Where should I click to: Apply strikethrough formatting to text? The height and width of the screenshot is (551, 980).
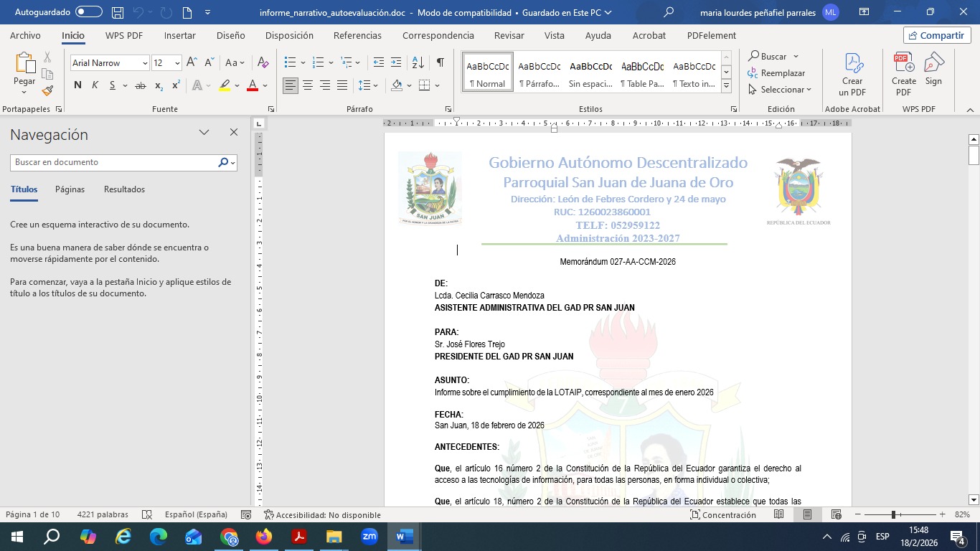(x=141, y=85)
